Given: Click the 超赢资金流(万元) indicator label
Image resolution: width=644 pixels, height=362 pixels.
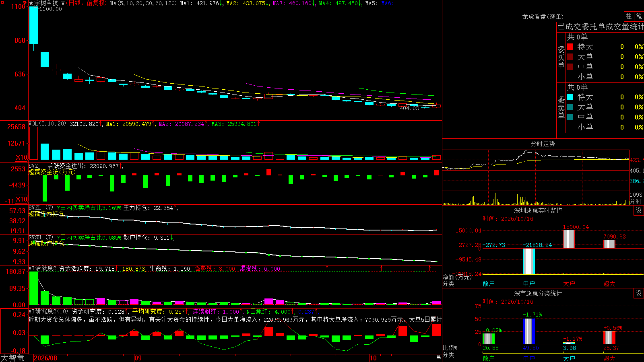Looking at the screenshot, I should tap(52, 172).
